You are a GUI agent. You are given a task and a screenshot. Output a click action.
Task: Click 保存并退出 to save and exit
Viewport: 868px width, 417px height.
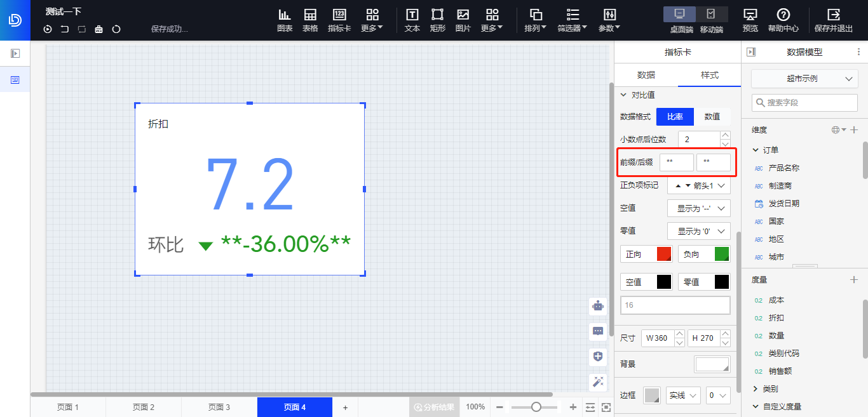(834, 20)
